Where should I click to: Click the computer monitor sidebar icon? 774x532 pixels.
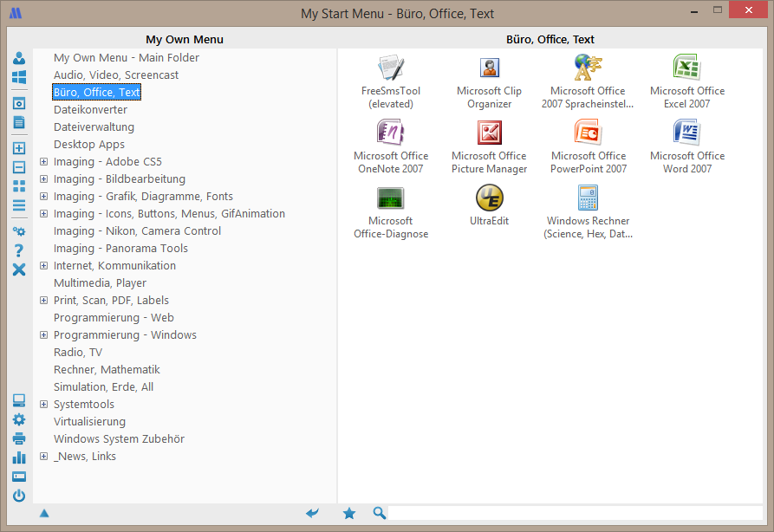tap(19, 400)
